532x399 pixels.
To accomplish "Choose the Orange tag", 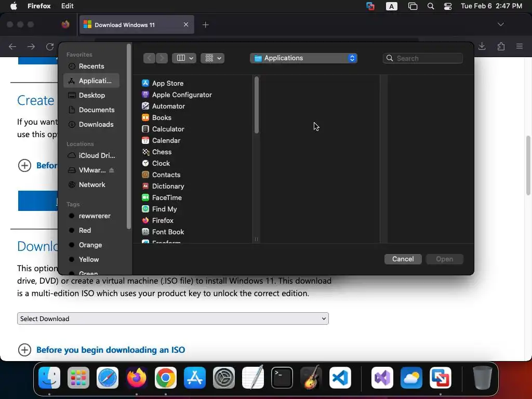I will tap(91, 245).
